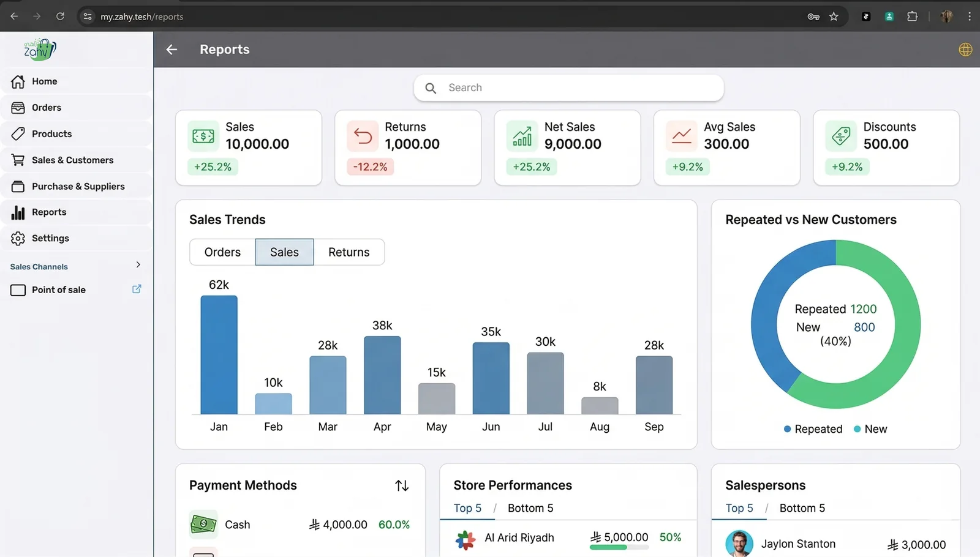
Task: Open the browser three-dot menu
Action: tap(969, 17)
